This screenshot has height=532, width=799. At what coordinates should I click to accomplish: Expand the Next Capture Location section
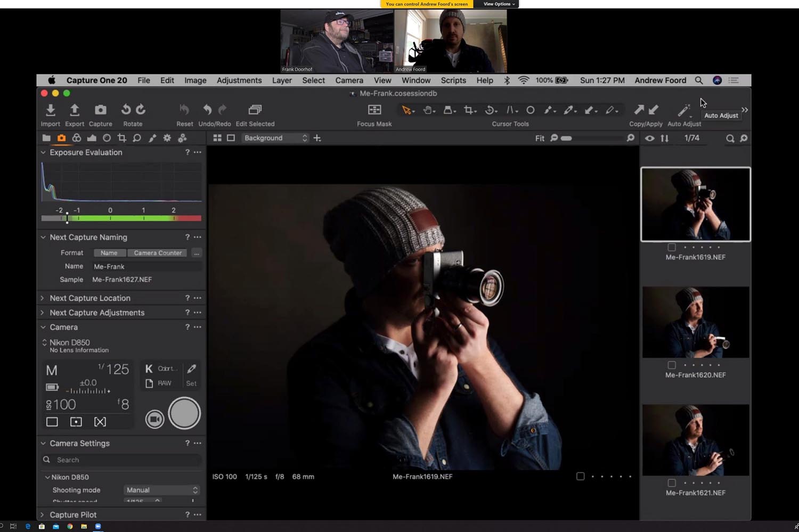point(43,298)
